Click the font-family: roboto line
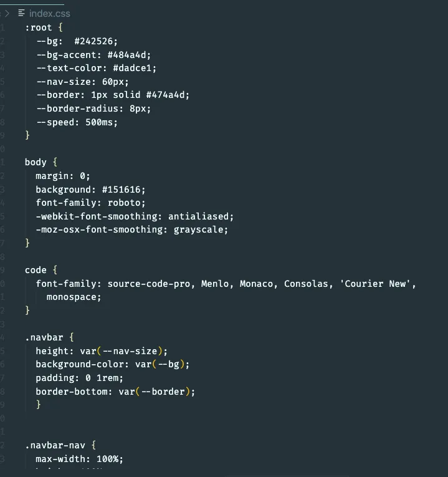The width and height of the screenshot is (448, 477). [90, 203]
